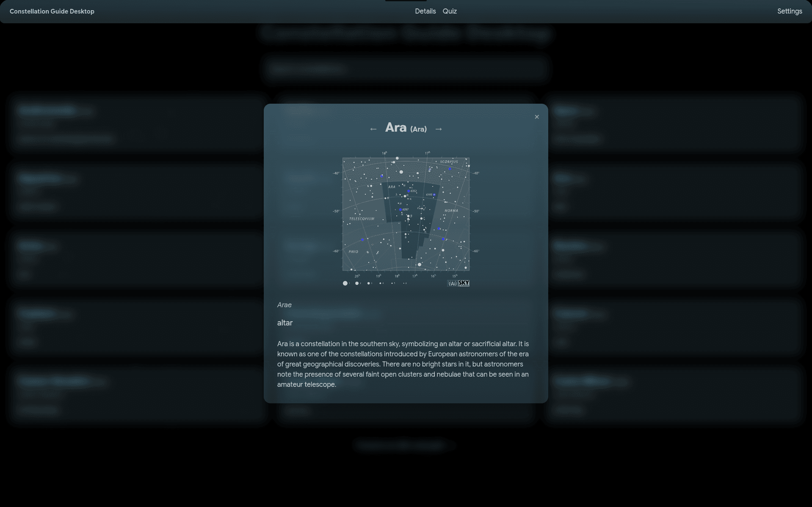Click the IAU Sky logo on chart
The width and height of the screenshot is (812, 507).
pyautogui.click(x=458, y=283)
